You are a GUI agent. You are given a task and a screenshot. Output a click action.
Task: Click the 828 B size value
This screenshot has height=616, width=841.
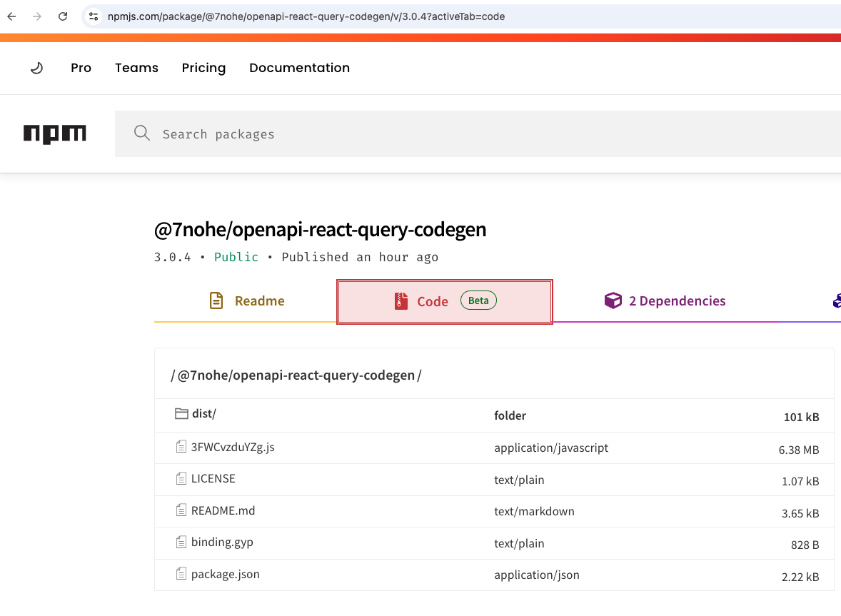805,545
